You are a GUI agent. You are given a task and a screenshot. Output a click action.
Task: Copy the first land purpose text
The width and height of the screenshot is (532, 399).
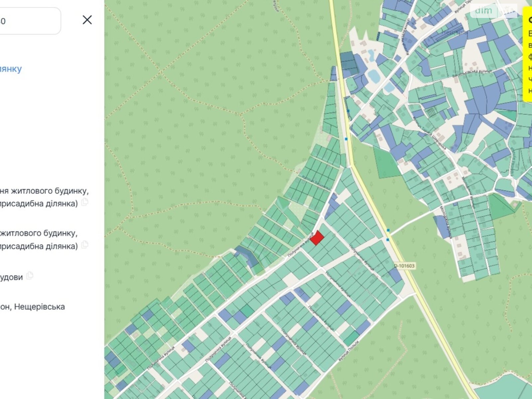point(85,202)
